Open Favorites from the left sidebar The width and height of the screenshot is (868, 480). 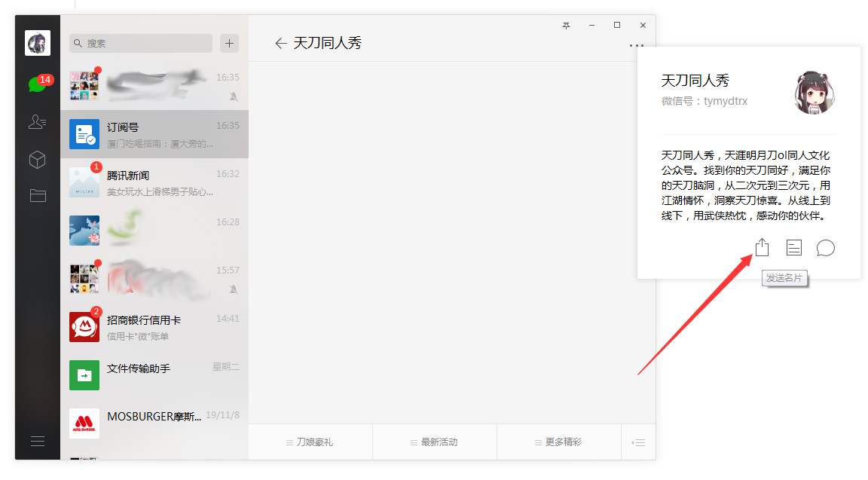pyautogui.click(x=38, y=160)
